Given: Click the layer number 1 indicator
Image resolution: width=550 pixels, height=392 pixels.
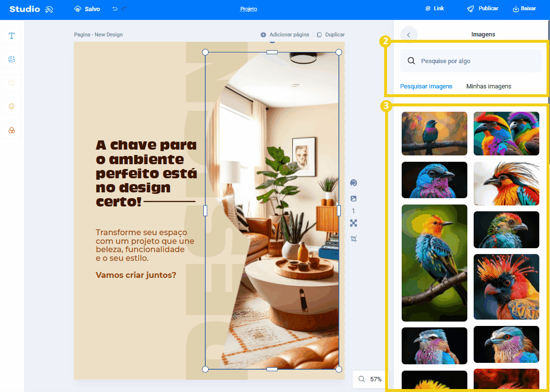Looking at the screenshot, I should click(x=353, y=211).
